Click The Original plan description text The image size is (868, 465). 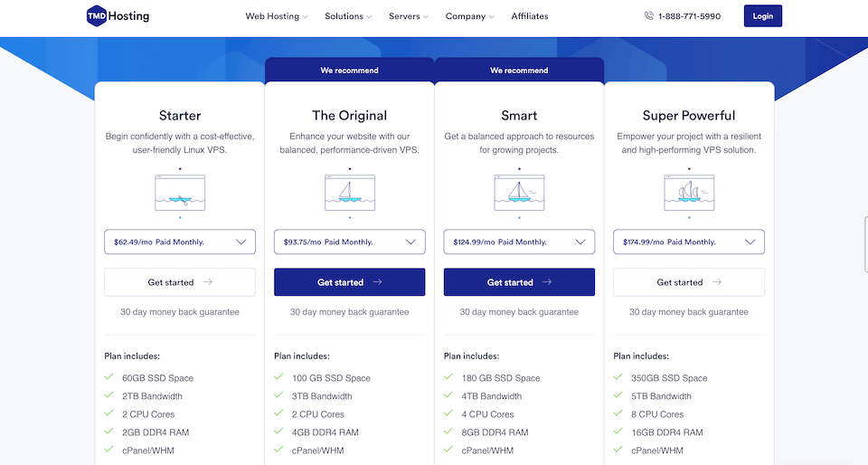(x=350, y=143)
